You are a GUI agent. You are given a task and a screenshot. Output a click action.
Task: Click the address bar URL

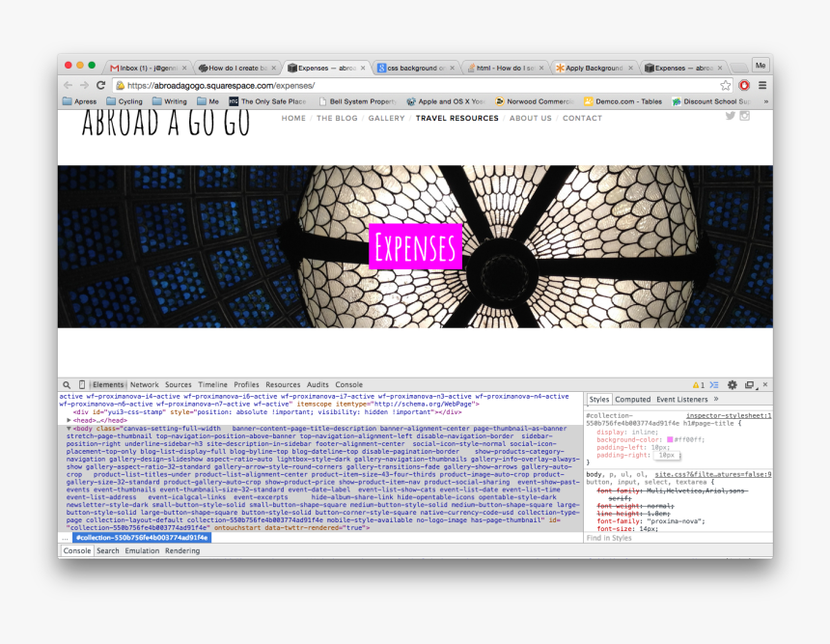[221, 85]
